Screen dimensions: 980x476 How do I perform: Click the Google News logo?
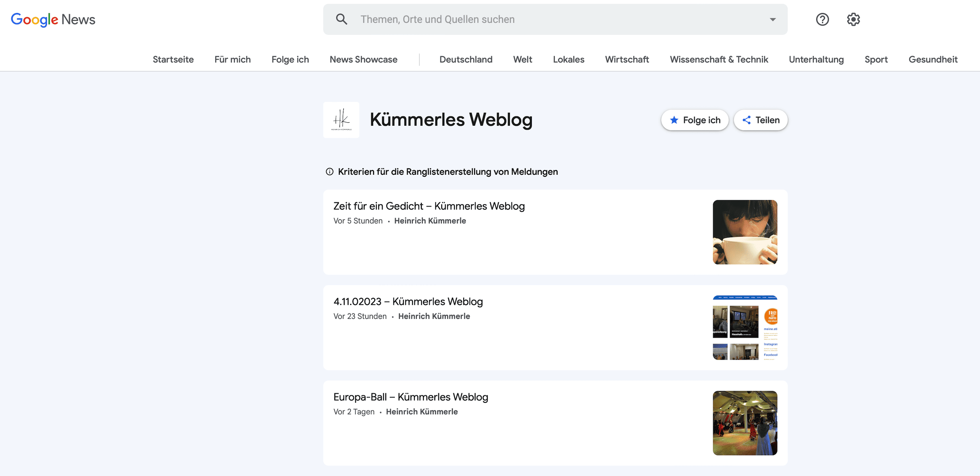pos(53,20)
